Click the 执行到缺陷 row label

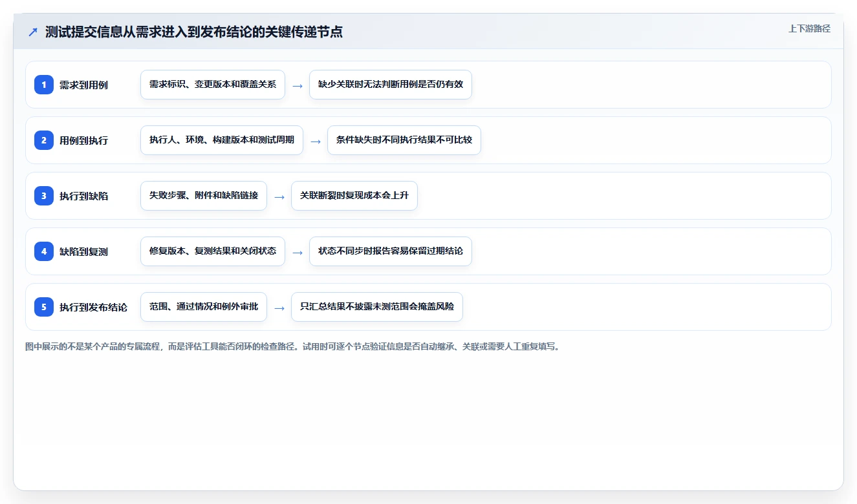coord(83,196)
